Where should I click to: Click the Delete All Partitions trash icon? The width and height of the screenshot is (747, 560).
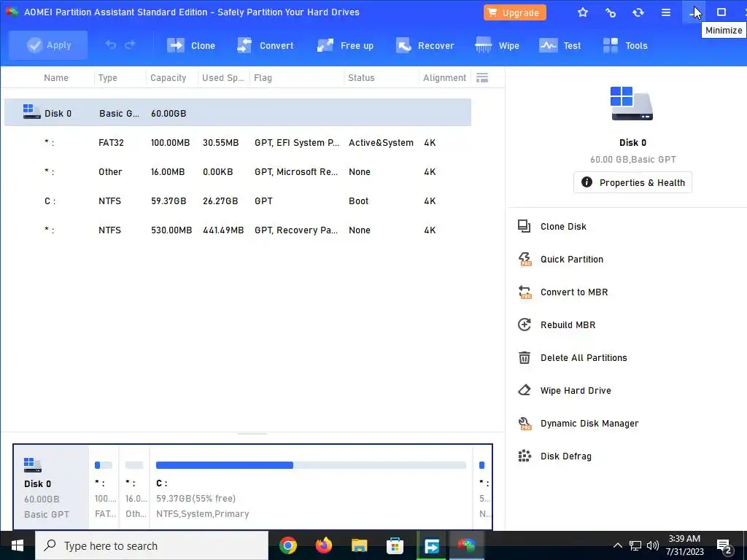click(524, 357)
